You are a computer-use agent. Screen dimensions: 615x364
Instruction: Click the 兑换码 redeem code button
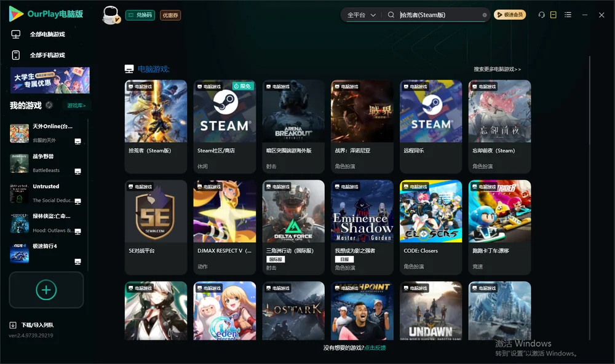[x=140, y=15]
